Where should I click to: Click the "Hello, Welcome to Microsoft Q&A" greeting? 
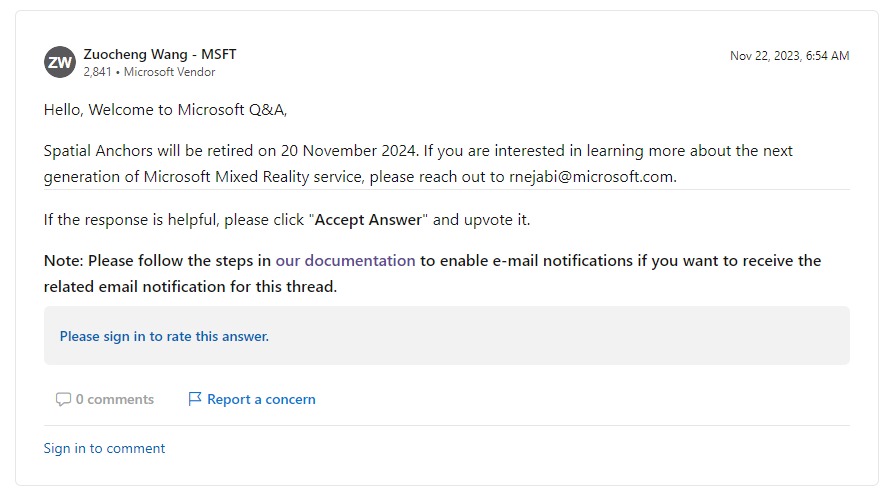(x=165, y=110)
